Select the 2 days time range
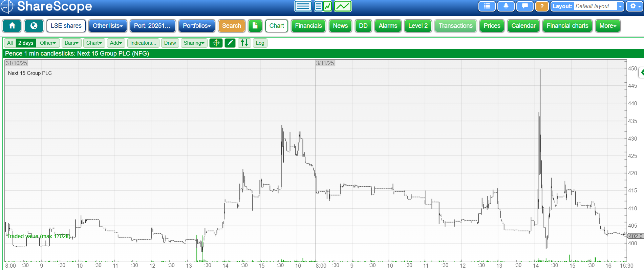644x270 pixels. pos(26,43)
